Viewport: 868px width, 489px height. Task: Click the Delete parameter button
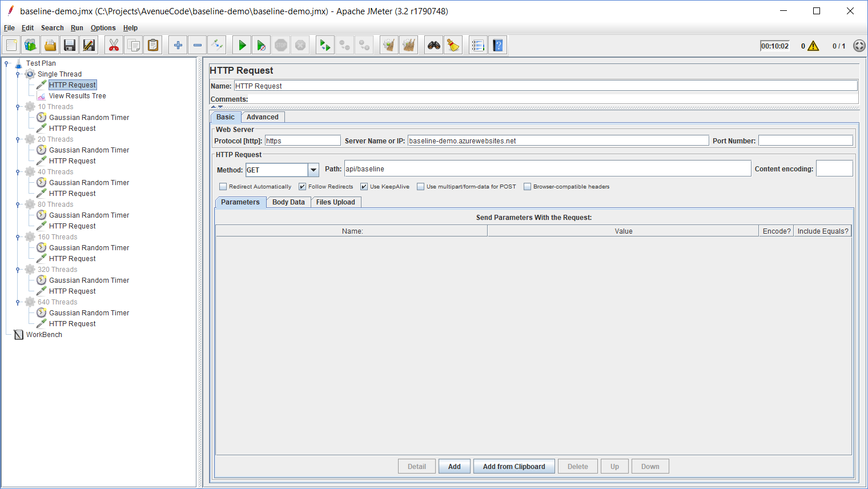578,467
